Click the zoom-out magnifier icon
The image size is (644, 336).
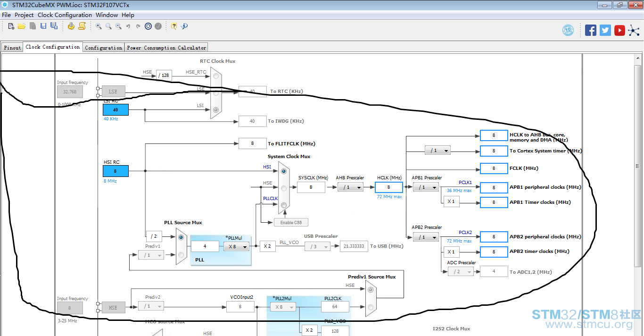tap(118, 26)
